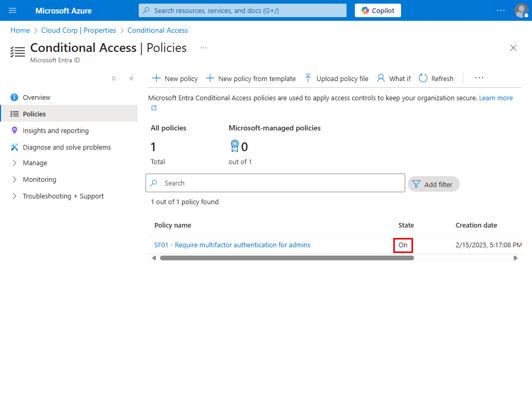Image resolution: width=532 pixels, height=399 pixels.
Task: Click the horizontal scrollbar thumb of policies table
Action: pyautogui.click(x=287, y=258)
